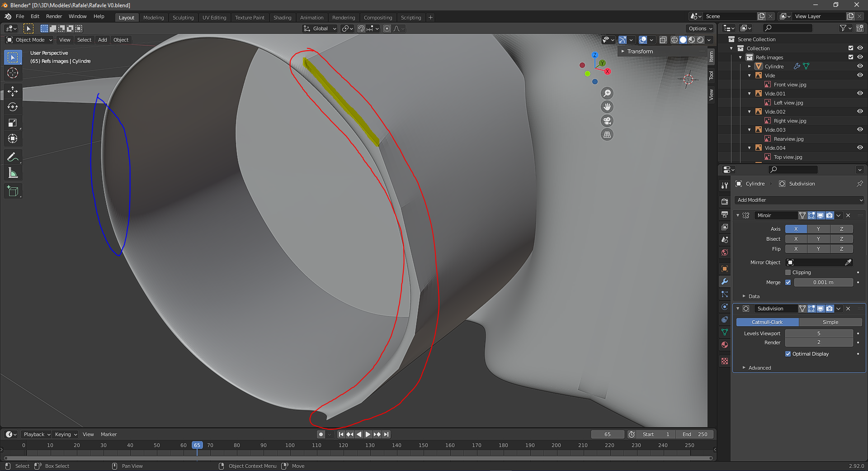868x471 pixels.
Task: Select the Add Cube tool
Action: click(13, 191)
